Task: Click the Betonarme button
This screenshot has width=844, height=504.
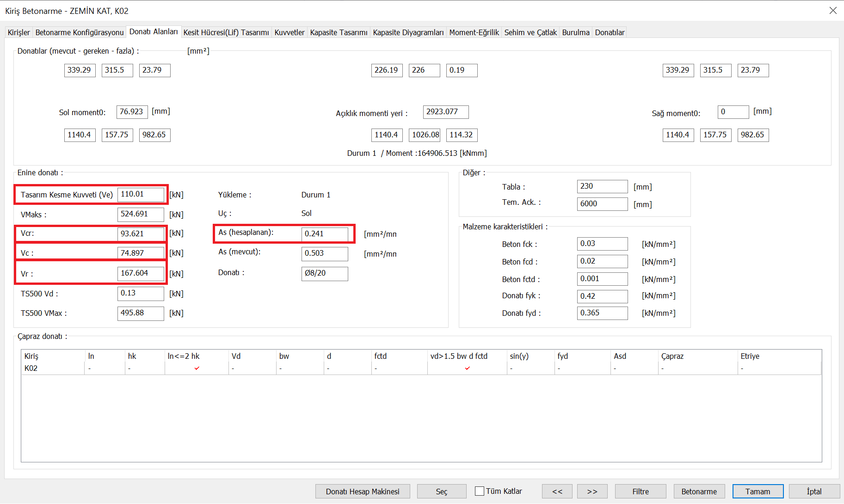Action: coord(699,492)
